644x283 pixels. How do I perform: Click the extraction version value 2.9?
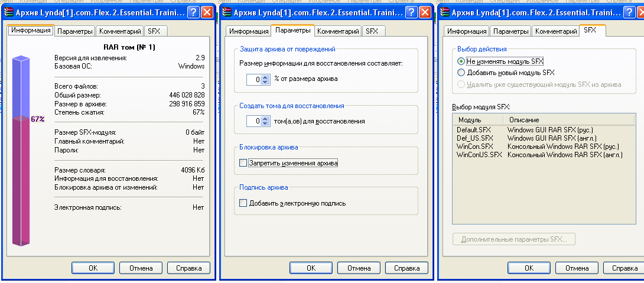point(200,58)
